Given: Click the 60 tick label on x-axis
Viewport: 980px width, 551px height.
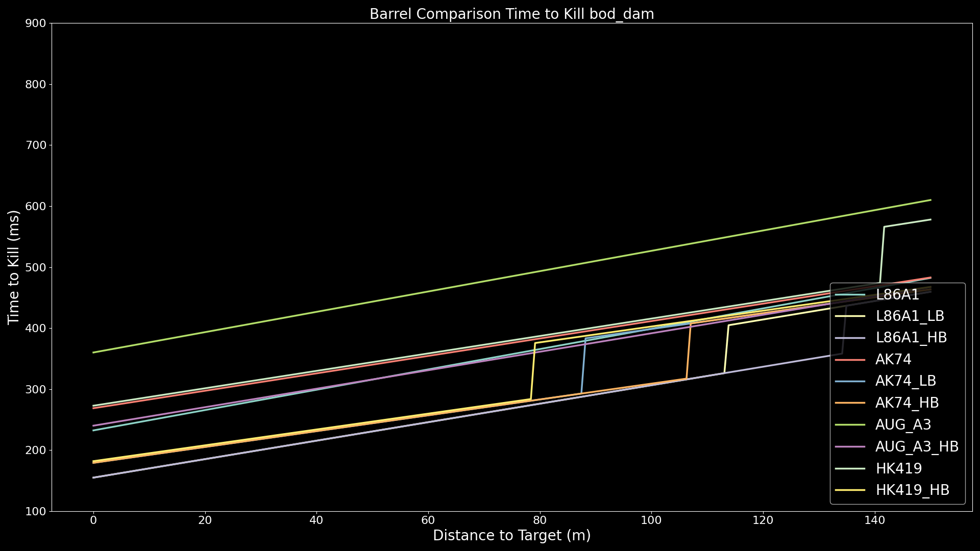Looking at the screenshot, I should pos(428,521).
